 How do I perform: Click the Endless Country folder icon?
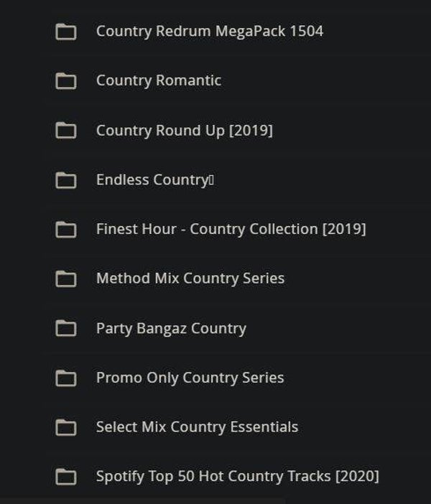tap(66, 180)
